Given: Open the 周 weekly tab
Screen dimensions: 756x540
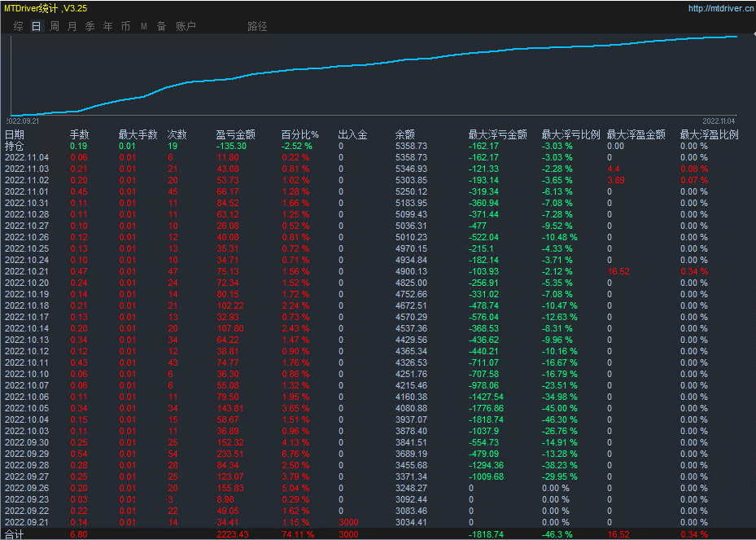Looking at the screenshot, I should tap(54, 26).
